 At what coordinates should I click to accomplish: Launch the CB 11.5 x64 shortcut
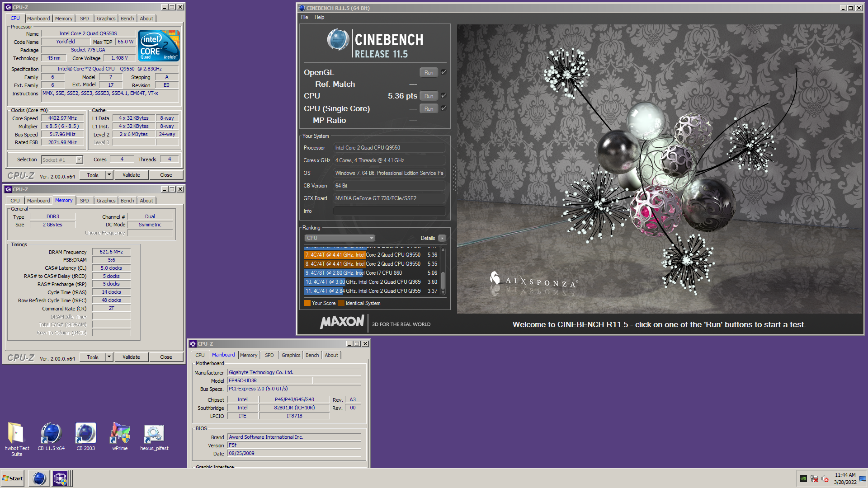(51, 434)
